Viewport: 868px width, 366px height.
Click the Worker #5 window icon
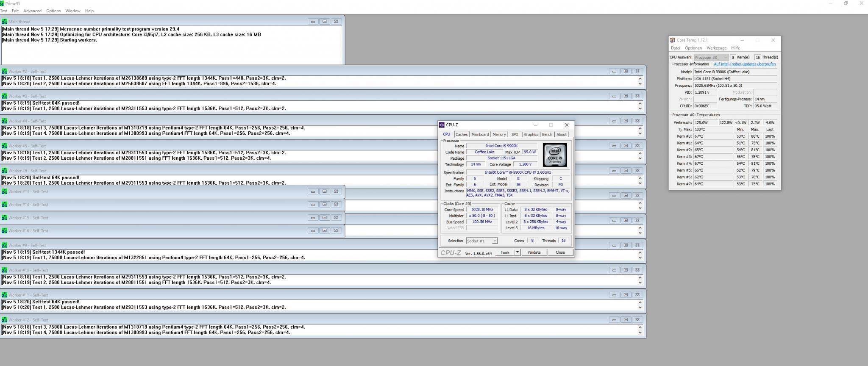(x=4, y=146)
